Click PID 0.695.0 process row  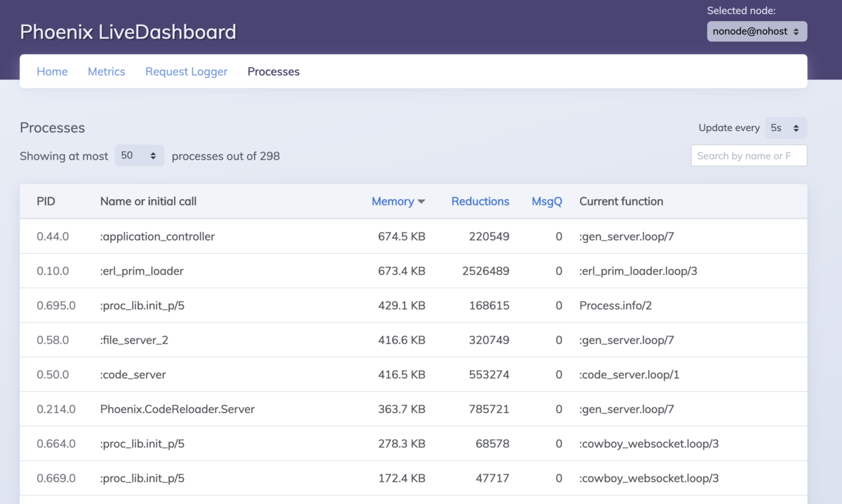pyautogui.click(x=413, y=306)
